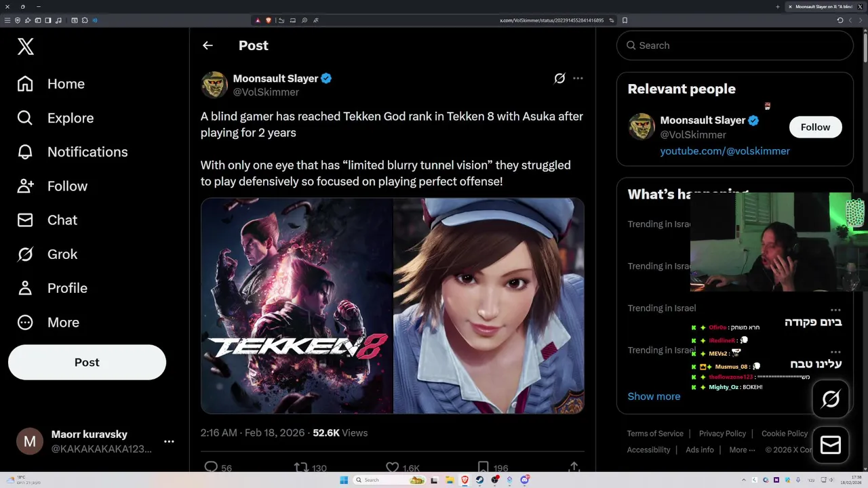Open the browser hamburger menu
The width and height of the screenshot is (868, 488).
click(7, 20)
